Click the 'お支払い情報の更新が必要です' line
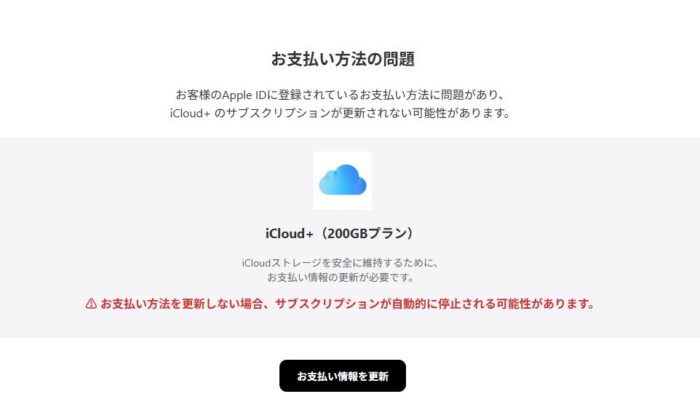Screen dimensions: 700x402 340,277
